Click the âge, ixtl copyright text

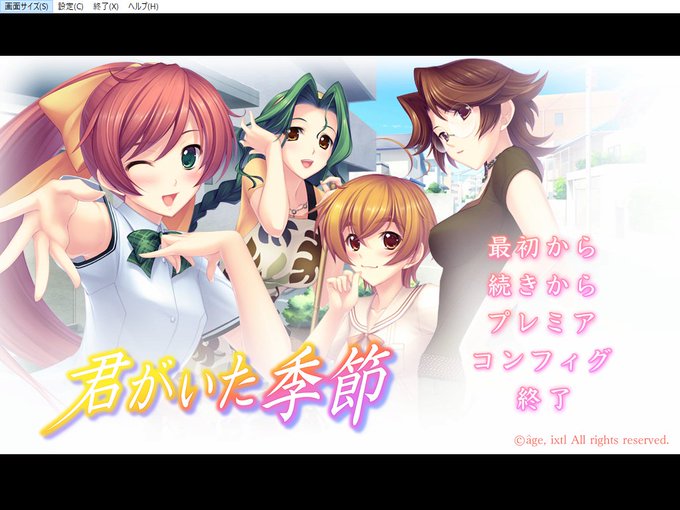pyautogui.click(x=592, y=440)
